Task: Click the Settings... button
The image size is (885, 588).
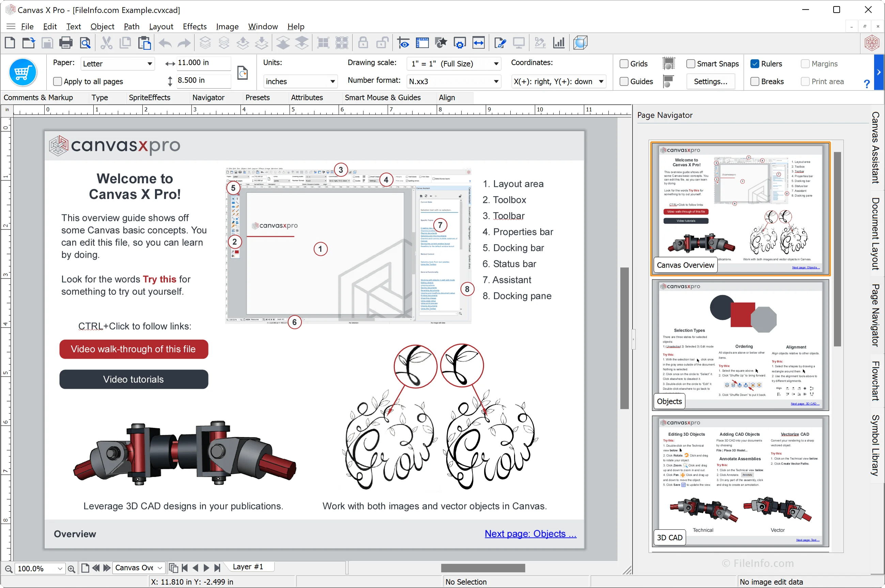Action: 710,81
